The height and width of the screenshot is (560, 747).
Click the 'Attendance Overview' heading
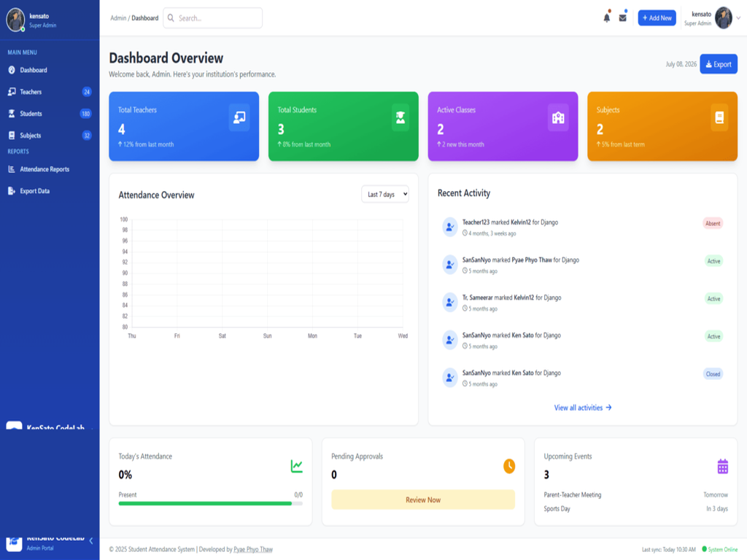pyautogui.click(x=156, y=195)
